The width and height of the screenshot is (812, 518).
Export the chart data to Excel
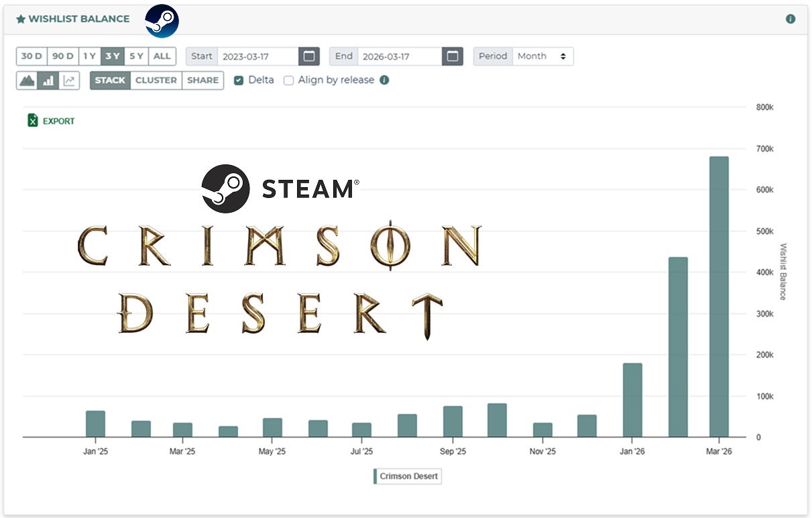click(51, 121)
